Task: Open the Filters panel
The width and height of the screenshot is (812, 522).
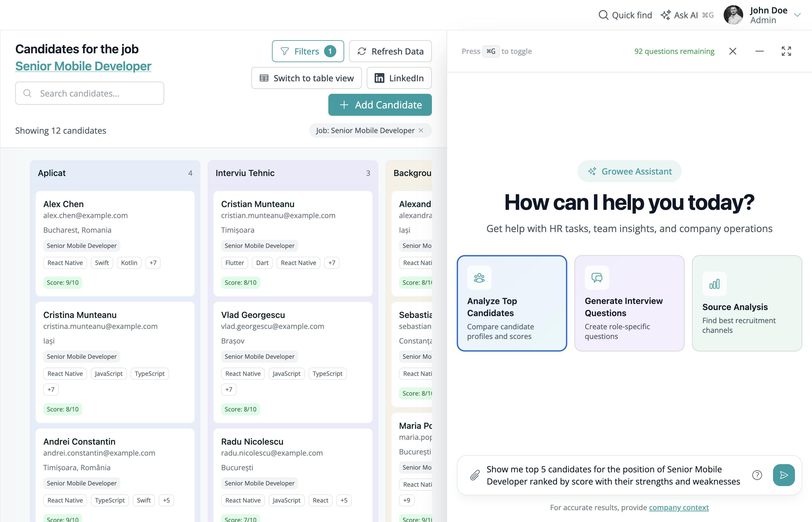Action: pos(308,51)
